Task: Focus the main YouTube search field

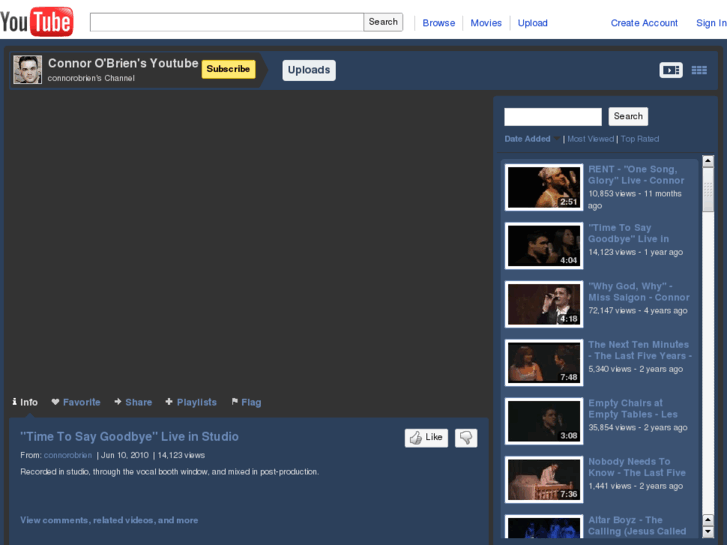Action: tap(227, 22)
